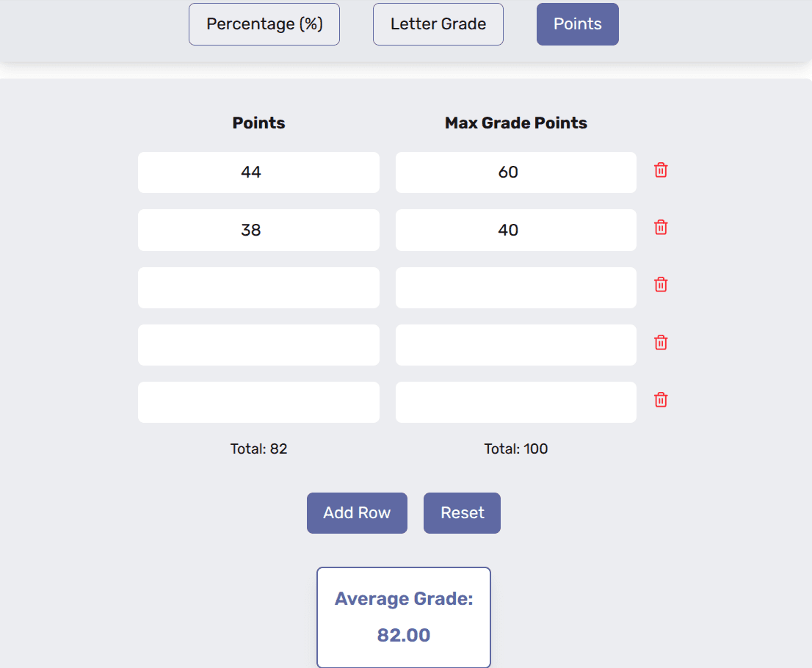The width and height of the screenshot is (812, 668).
Task: Switch to the Percentage (%) tab
Action: (264, 23)
